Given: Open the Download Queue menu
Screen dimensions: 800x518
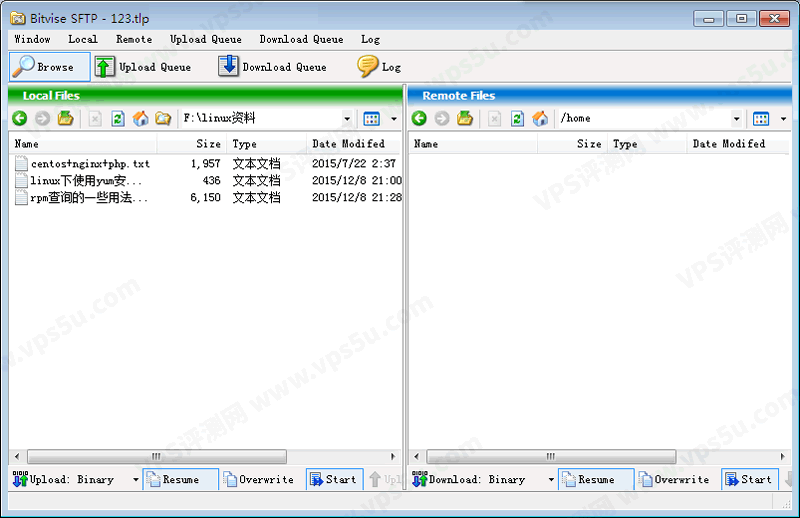Looking at the screenshot, I should click(301, 39).
